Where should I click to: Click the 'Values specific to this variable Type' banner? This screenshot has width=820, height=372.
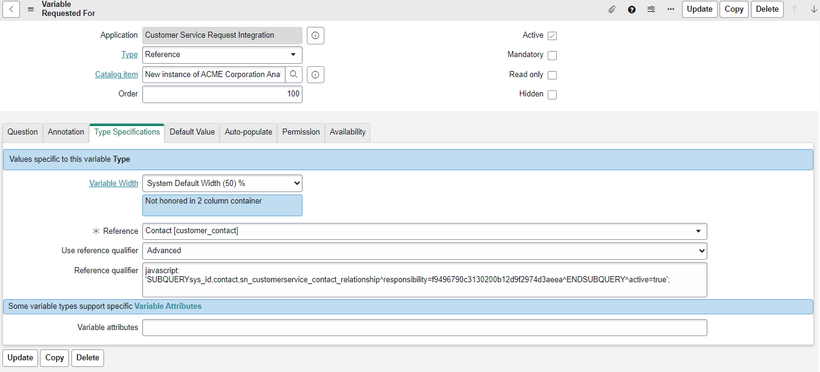point(408,160)
